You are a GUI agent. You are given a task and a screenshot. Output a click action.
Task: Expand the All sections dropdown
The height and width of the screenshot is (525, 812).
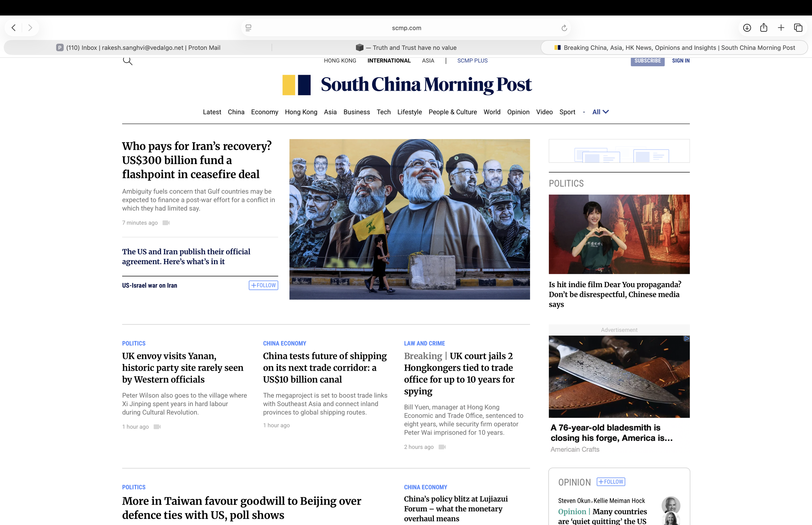(x=601, y=112)
